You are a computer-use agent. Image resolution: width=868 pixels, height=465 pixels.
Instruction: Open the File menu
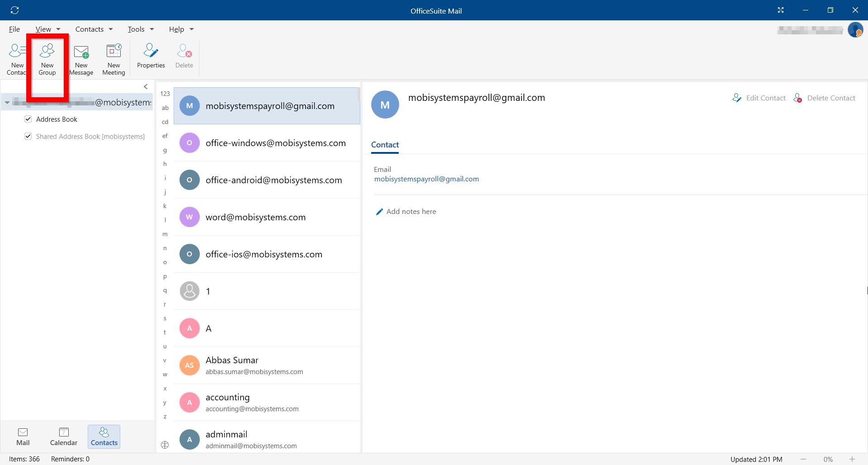[x=14, y=29]
